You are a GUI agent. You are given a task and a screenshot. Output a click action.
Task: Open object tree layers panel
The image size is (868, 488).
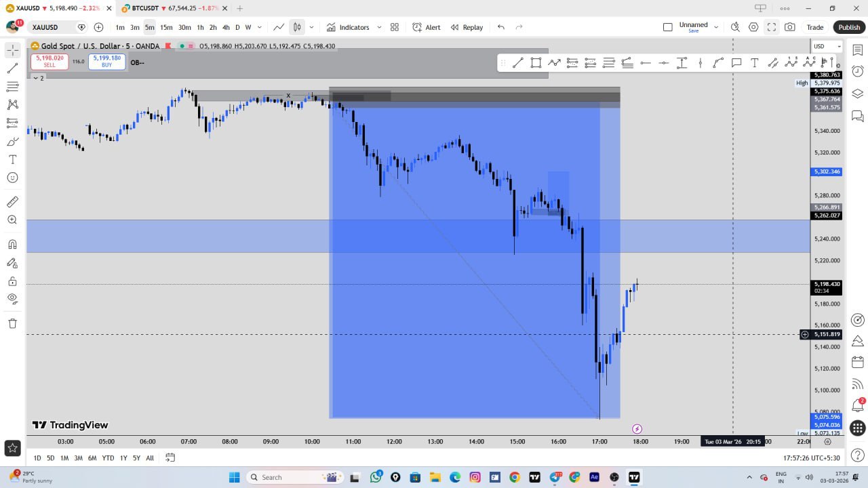point(858,94)
